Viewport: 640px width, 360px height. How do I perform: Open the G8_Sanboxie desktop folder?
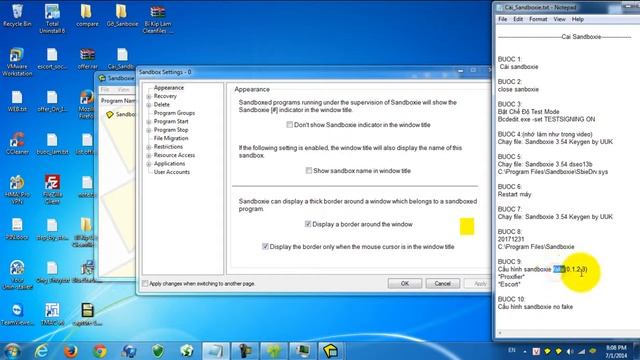click(x=122, y=16)
